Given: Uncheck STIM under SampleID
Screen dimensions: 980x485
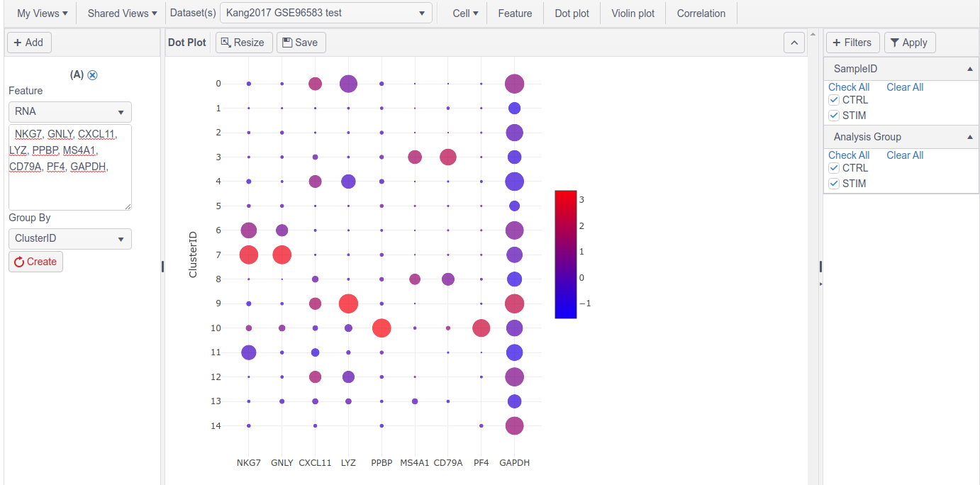Looking at the screenshot, I should pyautogui.click(x=834, y=115).
